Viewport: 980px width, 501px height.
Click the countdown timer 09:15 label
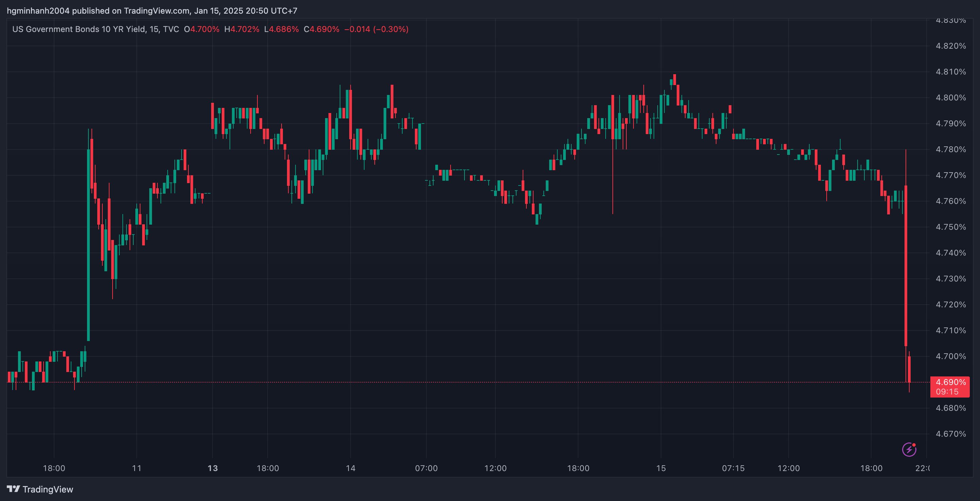coord(947,392)
